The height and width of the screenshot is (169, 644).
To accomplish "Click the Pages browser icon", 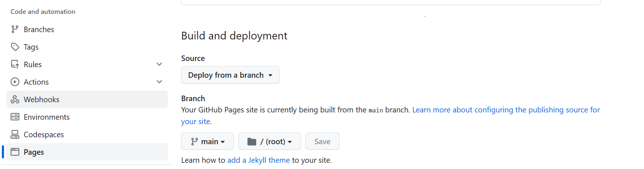I will [15, 152].
